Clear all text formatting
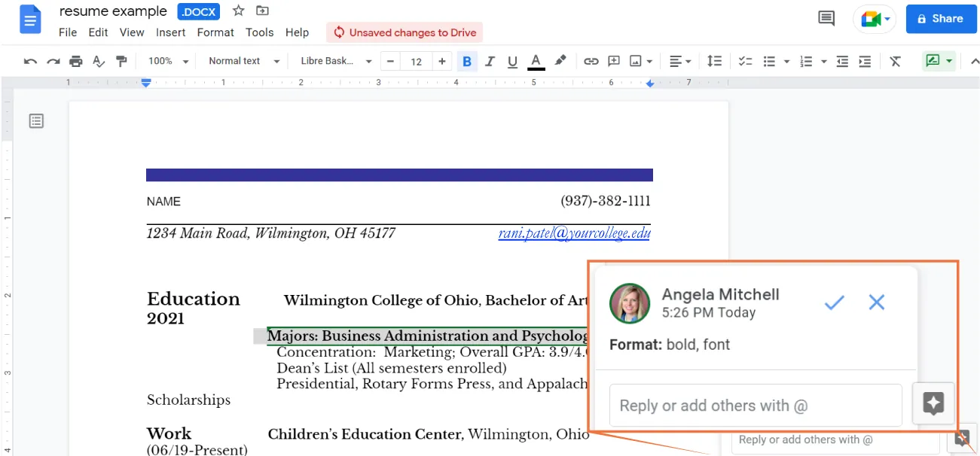This screenshot has height=456, width=980. coord(895,61)
